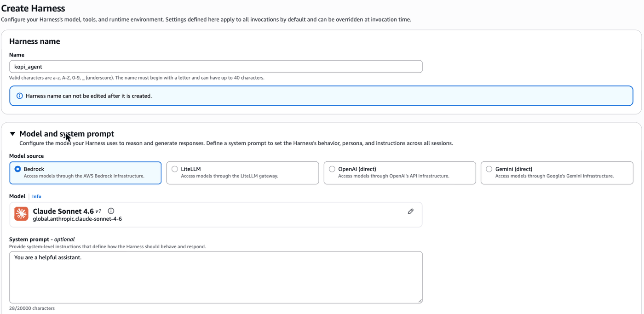Click the Claude Sonnet 4.6 model name
The width and height of the screenshot is (644, 314).
63,211
